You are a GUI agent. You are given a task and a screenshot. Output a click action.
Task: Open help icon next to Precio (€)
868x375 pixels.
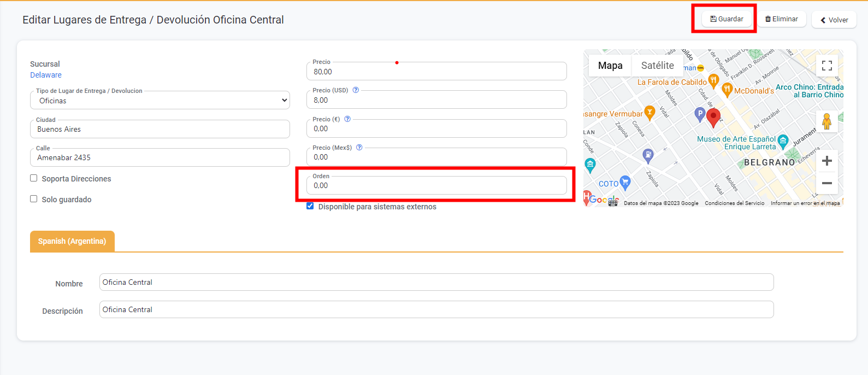[347, 119]
